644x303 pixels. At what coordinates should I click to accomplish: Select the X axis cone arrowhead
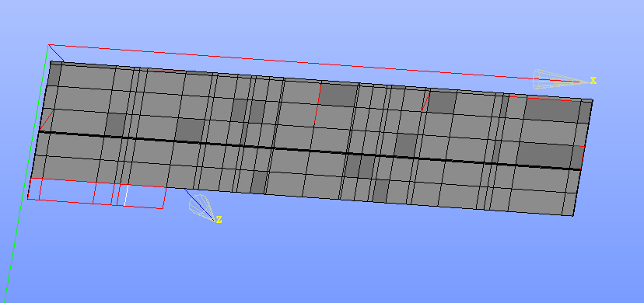pos(560,79)
